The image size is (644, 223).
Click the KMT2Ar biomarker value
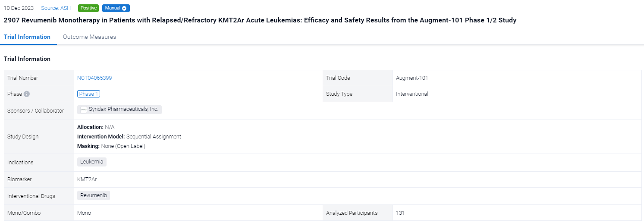pyautogui.click(x=87, y=179)
